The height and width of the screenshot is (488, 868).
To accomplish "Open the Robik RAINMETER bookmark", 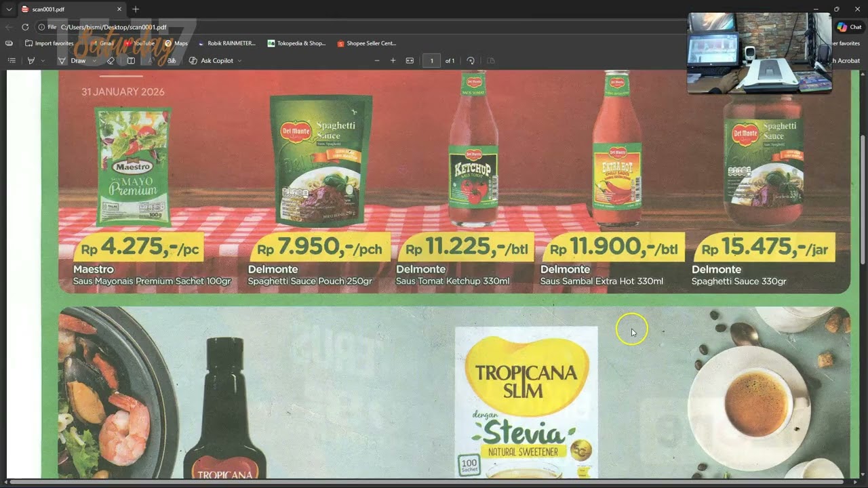I will 226,43.
